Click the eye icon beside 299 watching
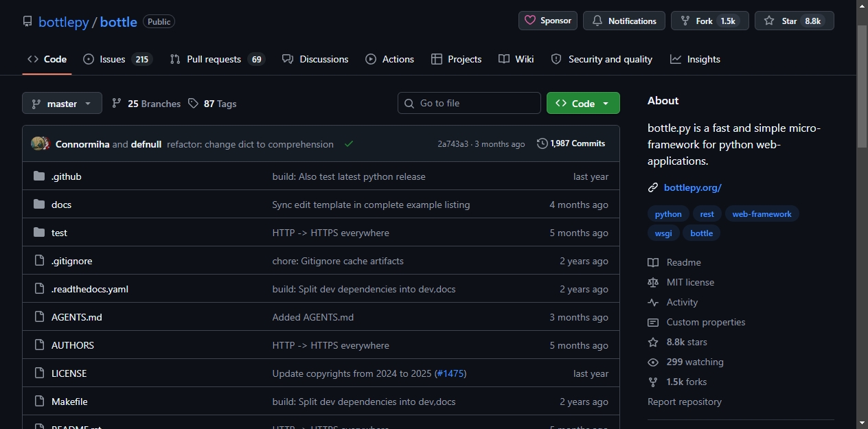The image size is (868, 429). tap(653, 362)
